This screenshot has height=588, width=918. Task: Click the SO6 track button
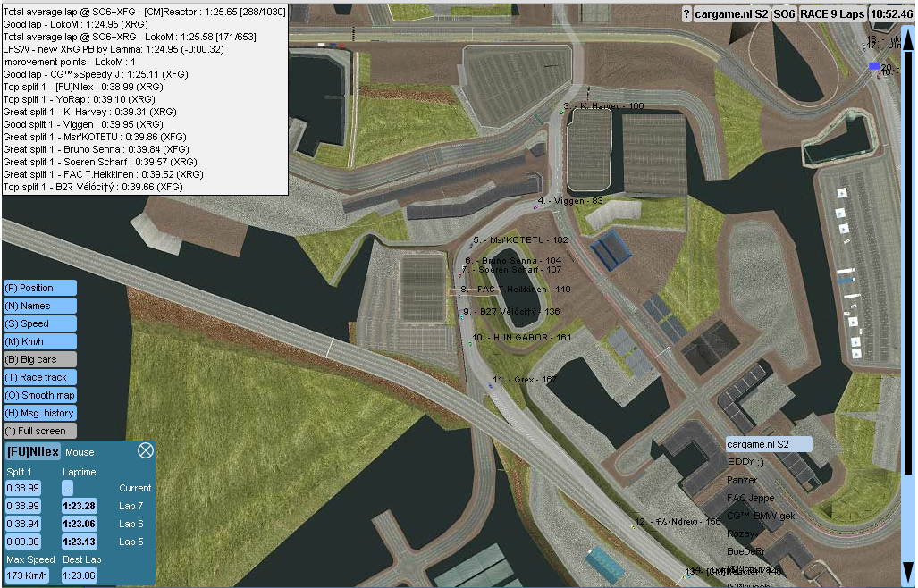784,14
